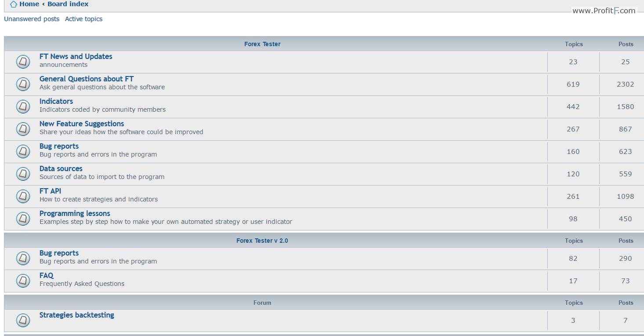Open General Questions about FT forum

point(87,79)
